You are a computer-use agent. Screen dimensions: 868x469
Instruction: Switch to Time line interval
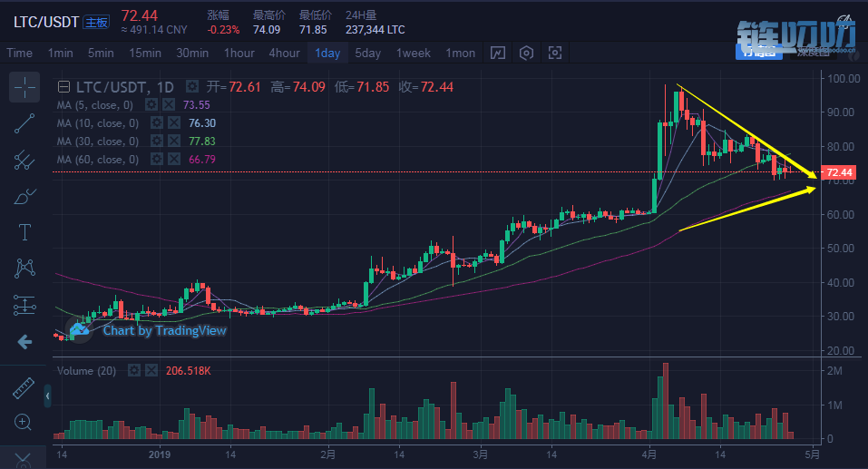tap(19, 54)
